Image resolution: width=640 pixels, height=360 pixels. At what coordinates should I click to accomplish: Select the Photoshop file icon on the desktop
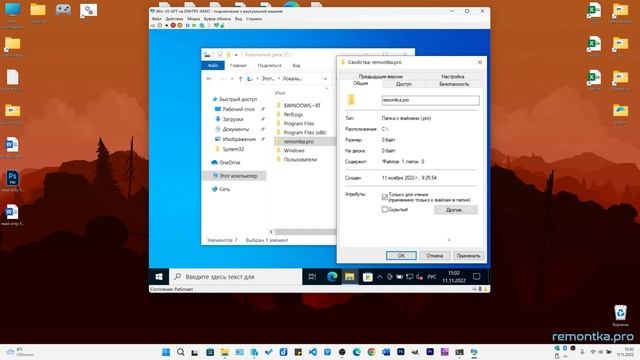pyautogui.click(x=12, y=181)
